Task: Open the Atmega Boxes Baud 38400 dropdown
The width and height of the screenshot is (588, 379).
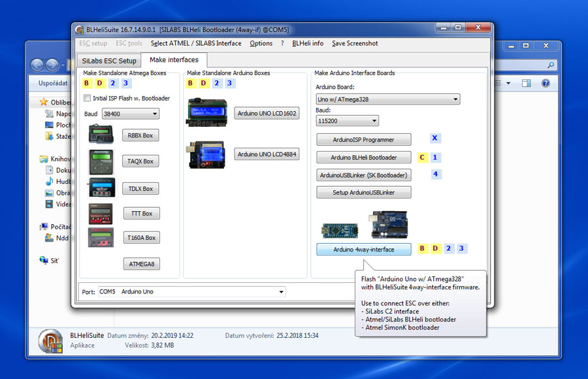Action: 131,114
